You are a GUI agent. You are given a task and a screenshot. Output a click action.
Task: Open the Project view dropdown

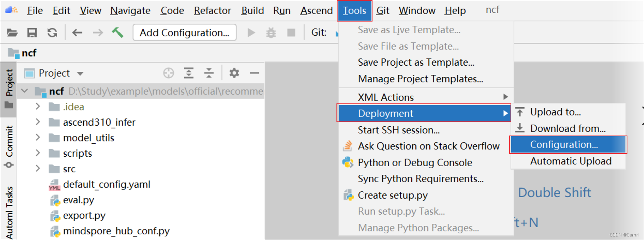[x=80, y=73]
